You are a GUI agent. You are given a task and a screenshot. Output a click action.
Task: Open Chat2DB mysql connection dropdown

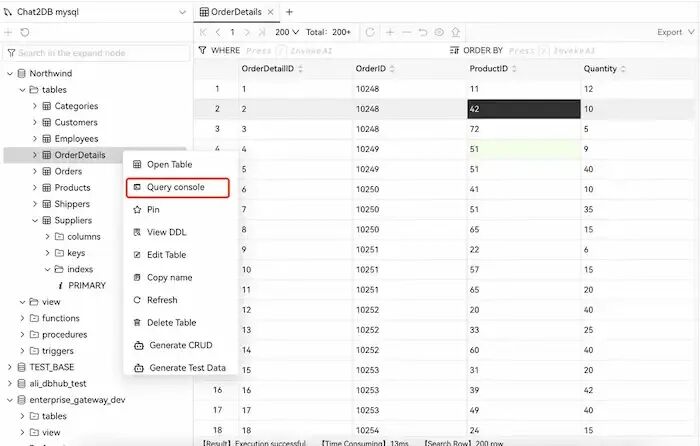182,12
